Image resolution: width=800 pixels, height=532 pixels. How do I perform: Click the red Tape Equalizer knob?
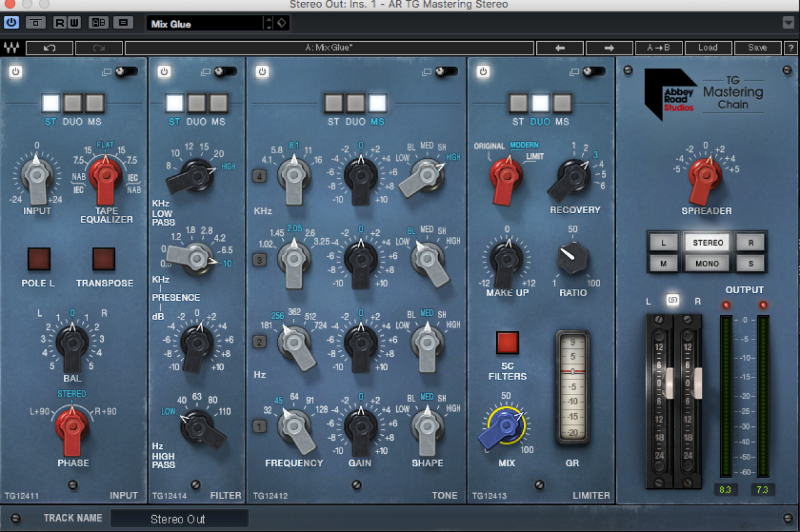[x=106, y=175]
